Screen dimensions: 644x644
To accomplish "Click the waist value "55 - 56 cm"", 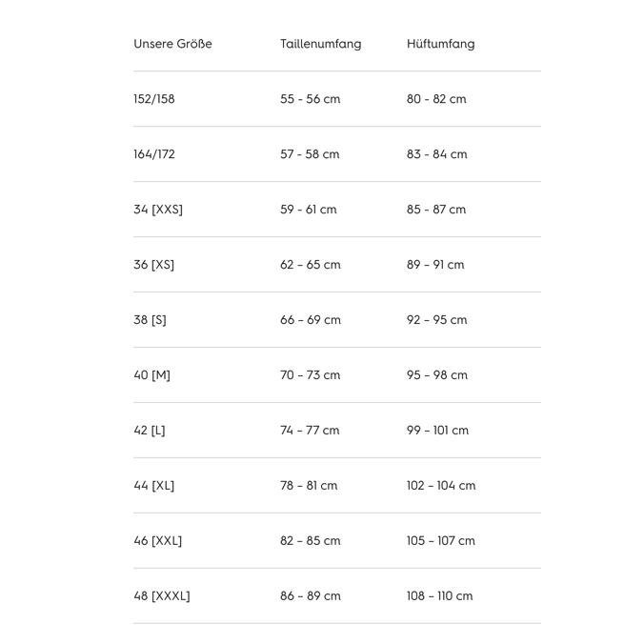I will pyautogui.click(x=310, y=99).
